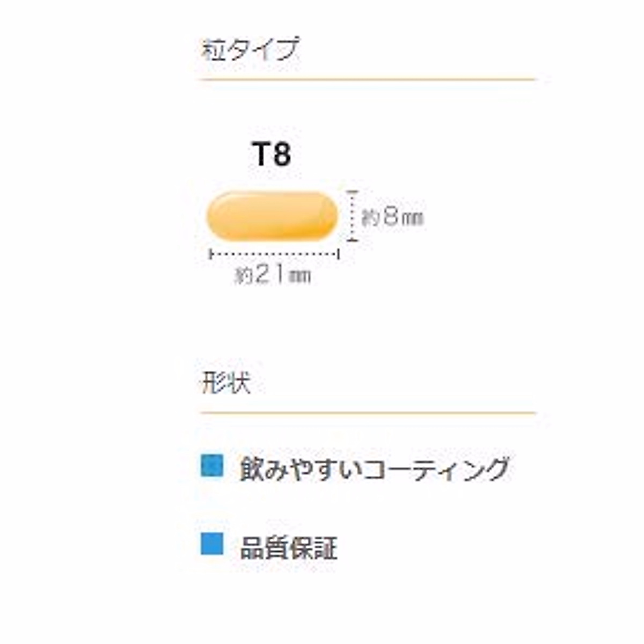The width and height of the screenshot is (644, 644).
Task: Click the horizontal dotted width dimension line
Action: pos(274,254)
